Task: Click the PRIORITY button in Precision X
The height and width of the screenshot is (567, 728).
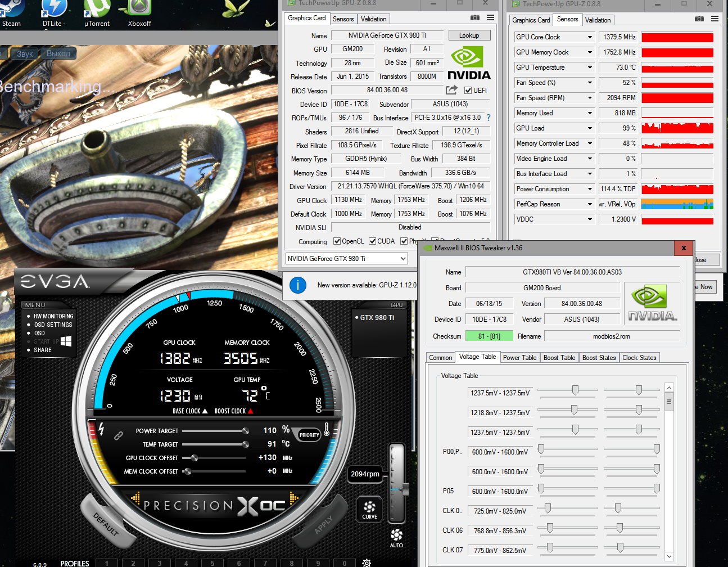Action: point(309,435)
